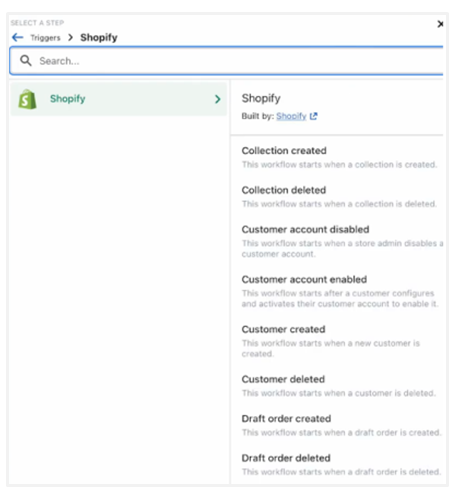
Task: Click the search magnifier icon
Action: (26, 61)
